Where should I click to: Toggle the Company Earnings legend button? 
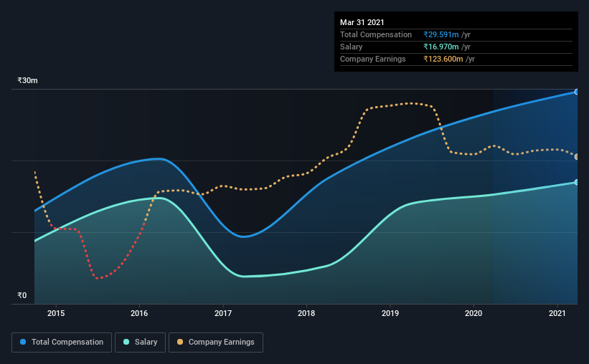pos(216,343)
